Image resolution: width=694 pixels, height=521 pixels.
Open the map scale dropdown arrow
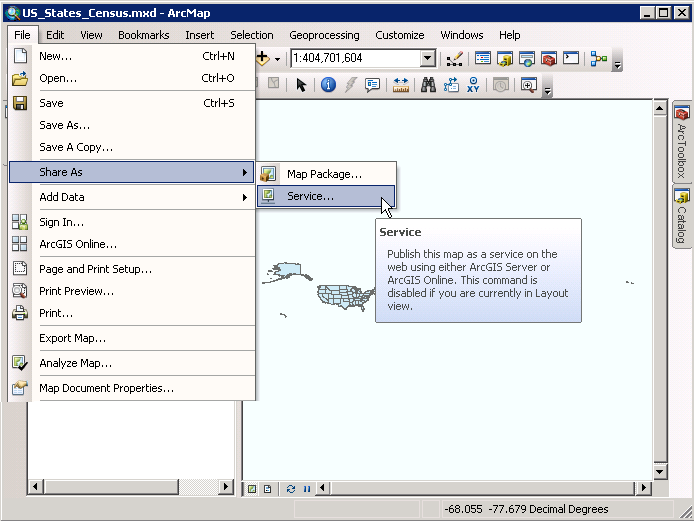tap(428, 58)
